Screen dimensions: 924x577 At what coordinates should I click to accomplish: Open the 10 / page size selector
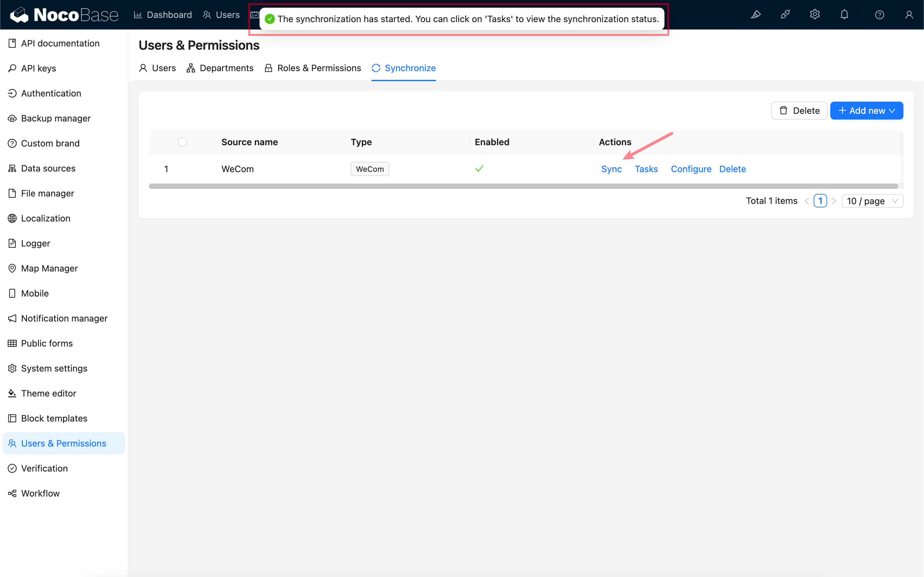(872, 201)
